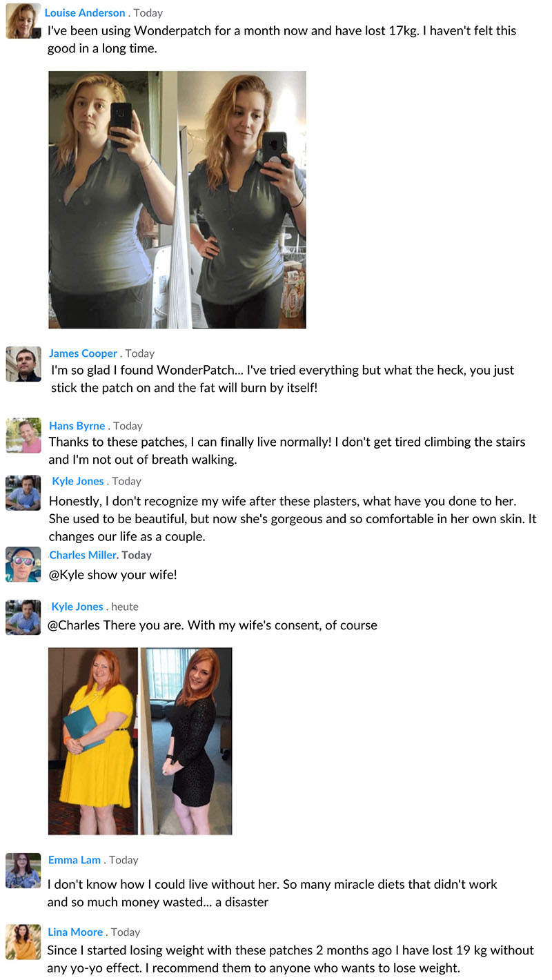Open James Cooper's name link
Image resolution: width=552 pixels, height=980 pixels.
click(x=83, y=353)
